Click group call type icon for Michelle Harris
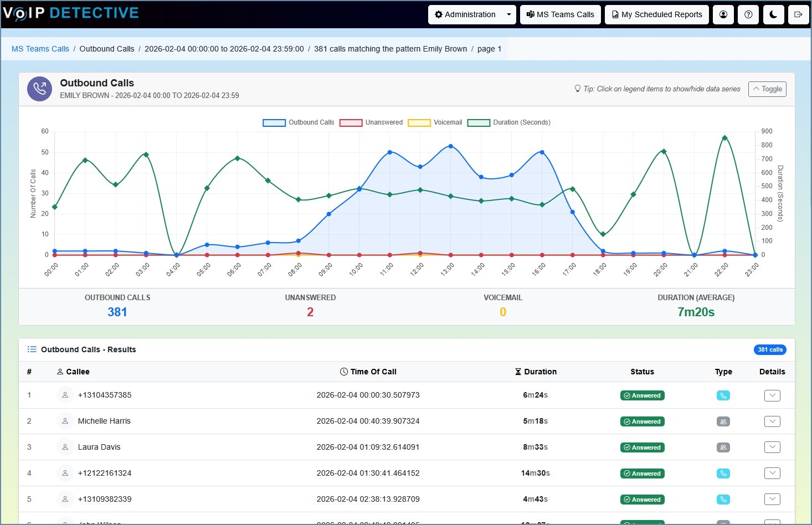This screenshot has width=812, height=525. pos(723,421)
